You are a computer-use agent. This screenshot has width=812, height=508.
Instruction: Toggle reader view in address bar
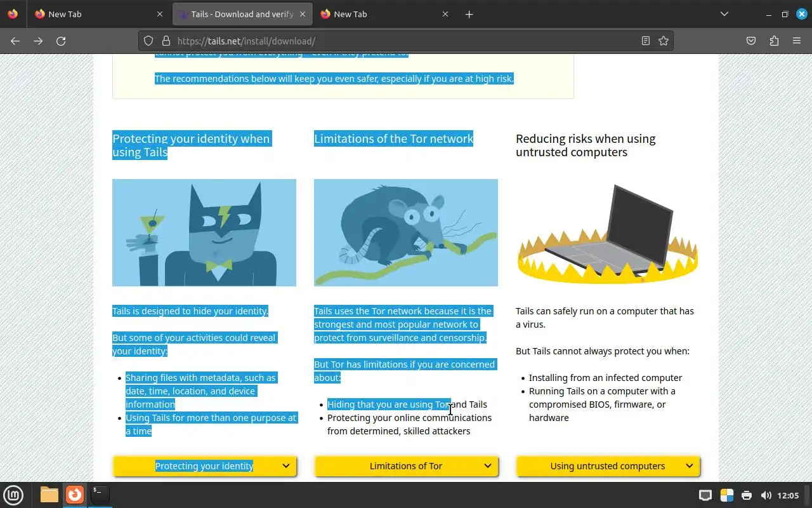coord(645,41)
